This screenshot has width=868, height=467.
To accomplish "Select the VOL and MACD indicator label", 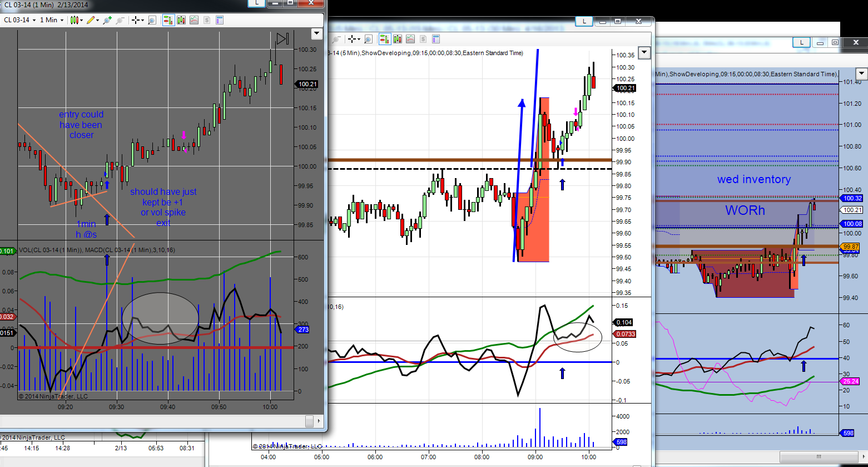I will point(97,250).
